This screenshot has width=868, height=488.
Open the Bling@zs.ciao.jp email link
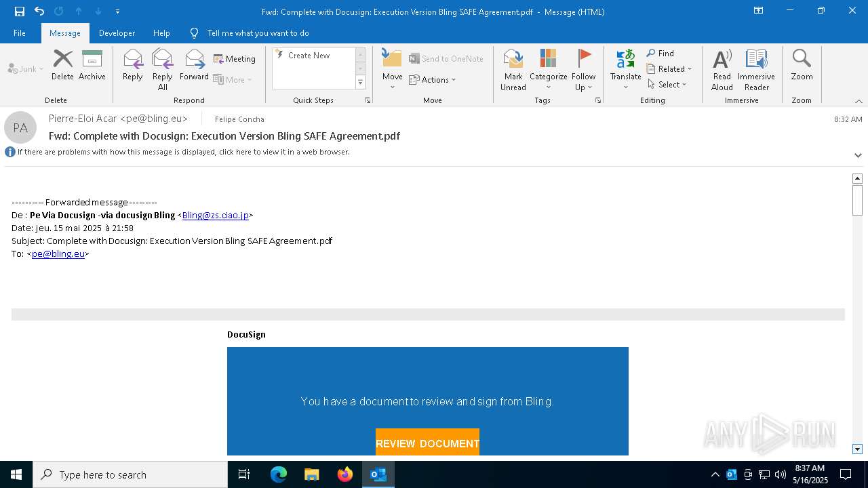tap(215, 215)
